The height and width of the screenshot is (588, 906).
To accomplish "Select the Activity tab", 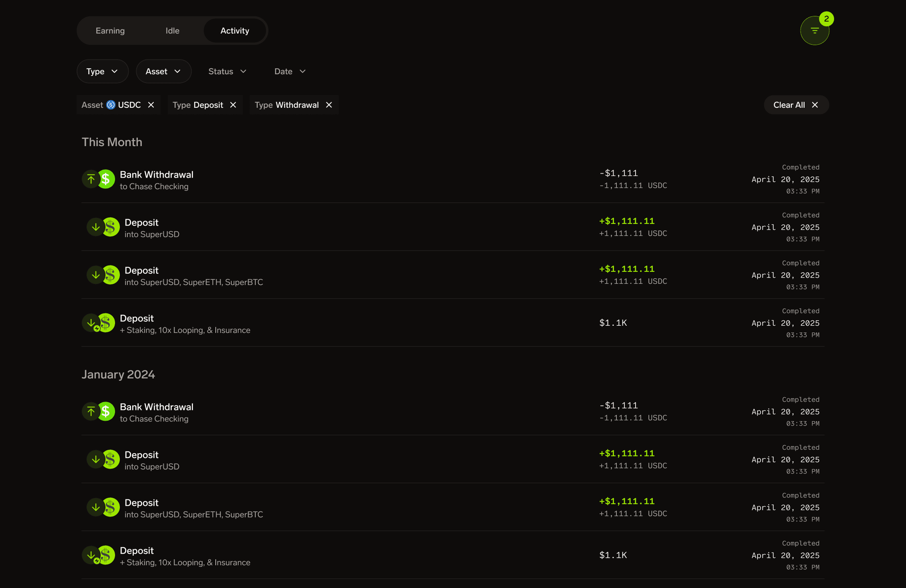I will pos(235,31).
